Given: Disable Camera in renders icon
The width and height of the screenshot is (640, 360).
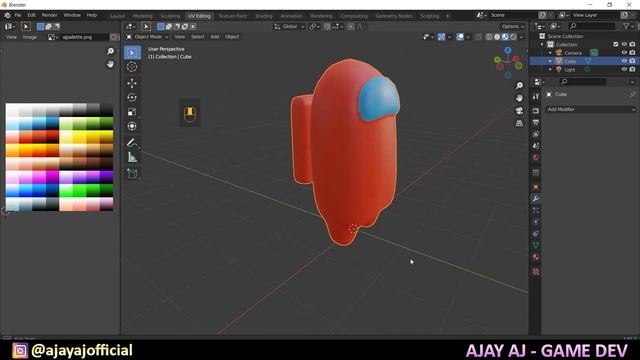Looking at the screenshot, I should coord(632,53).
